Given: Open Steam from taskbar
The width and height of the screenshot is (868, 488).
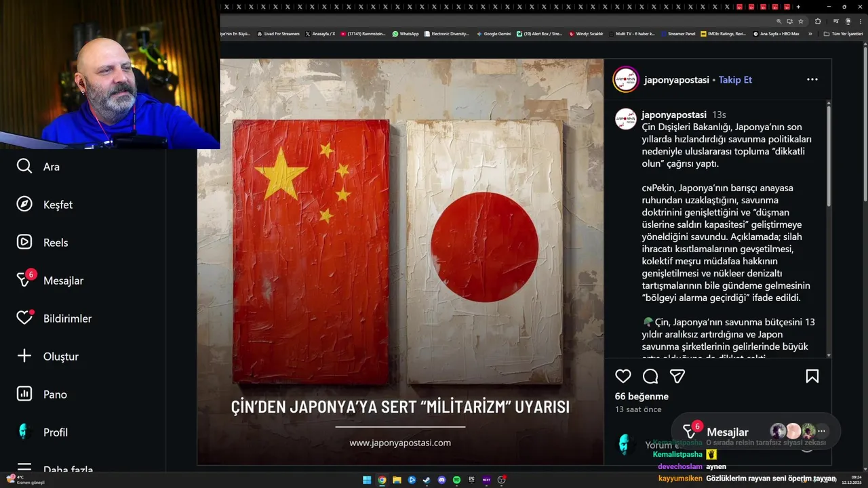Looking at the screenshot, I should [427, 480].
